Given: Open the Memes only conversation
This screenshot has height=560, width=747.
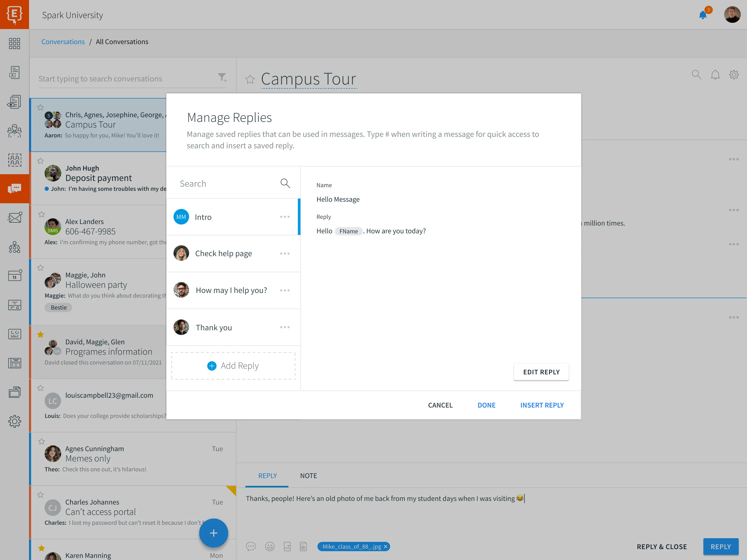Looking at the screenshot, I should 133,459.
